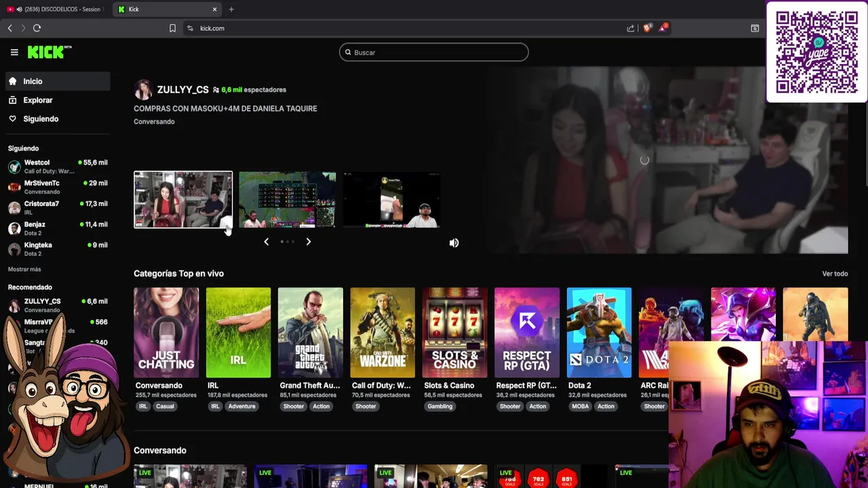Open Brave shields lion icon
The height and width of the screenshot is (488, 868).
(x=647, y=28)
